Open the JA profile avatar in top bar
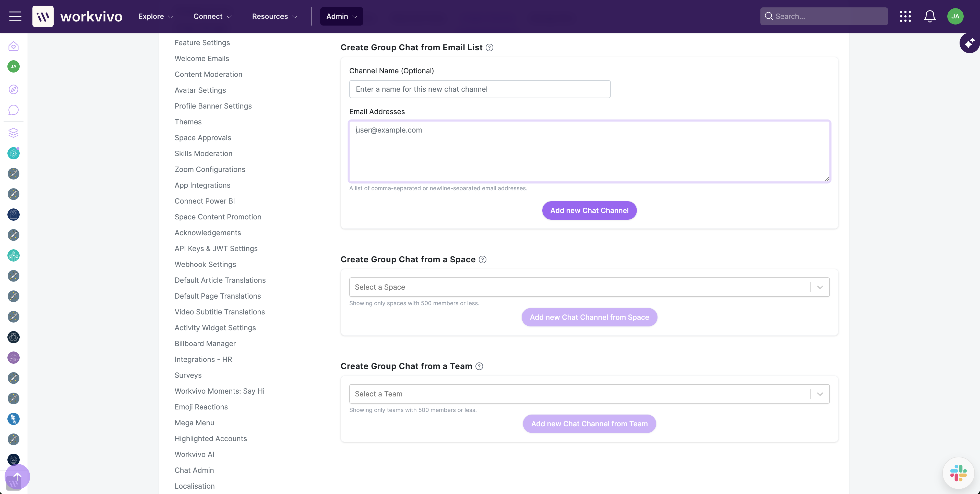 click(x=955, y=16)
